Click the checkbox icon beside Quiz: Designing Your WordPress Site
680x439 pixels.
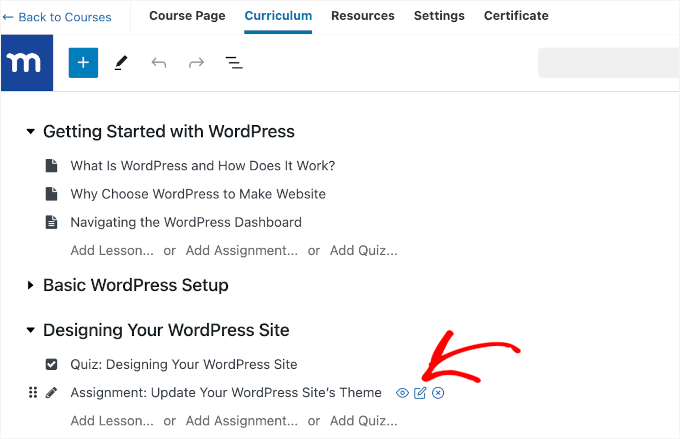[52, 365]
